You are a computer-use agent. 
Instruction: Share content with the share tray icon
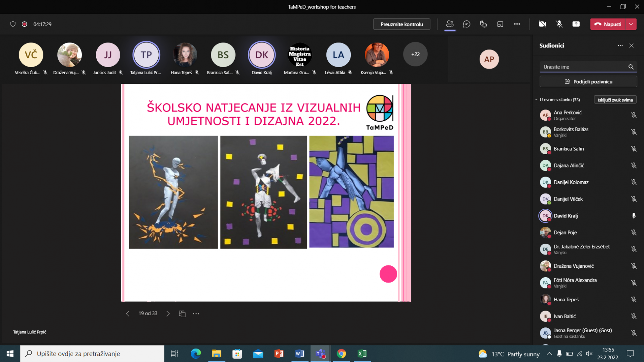[576, 24]
